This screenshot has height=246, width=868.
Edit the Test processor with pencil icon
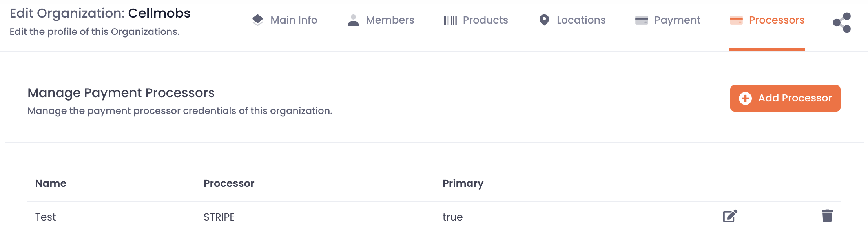coord(730,216)
